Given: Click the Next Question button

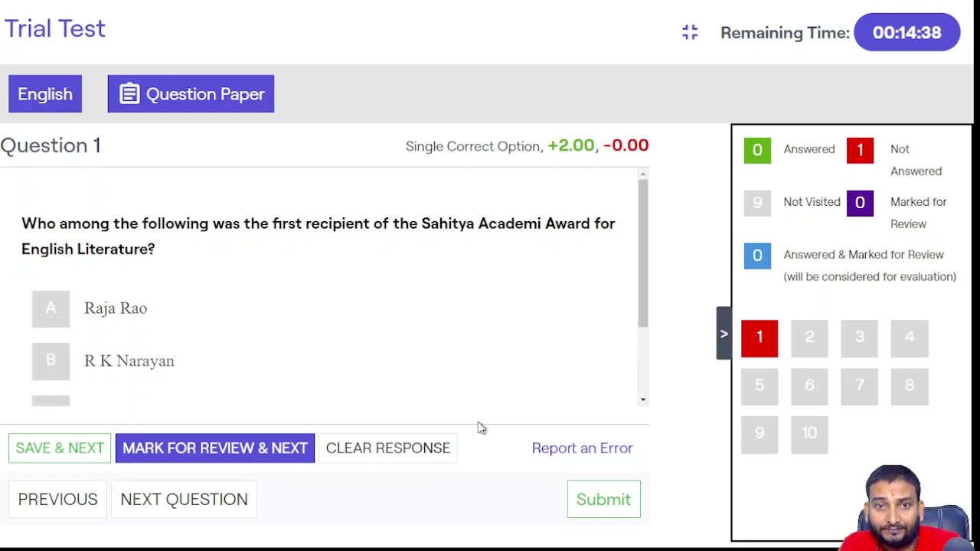Looking at the screenshot, I should click(x=184, y=500).
